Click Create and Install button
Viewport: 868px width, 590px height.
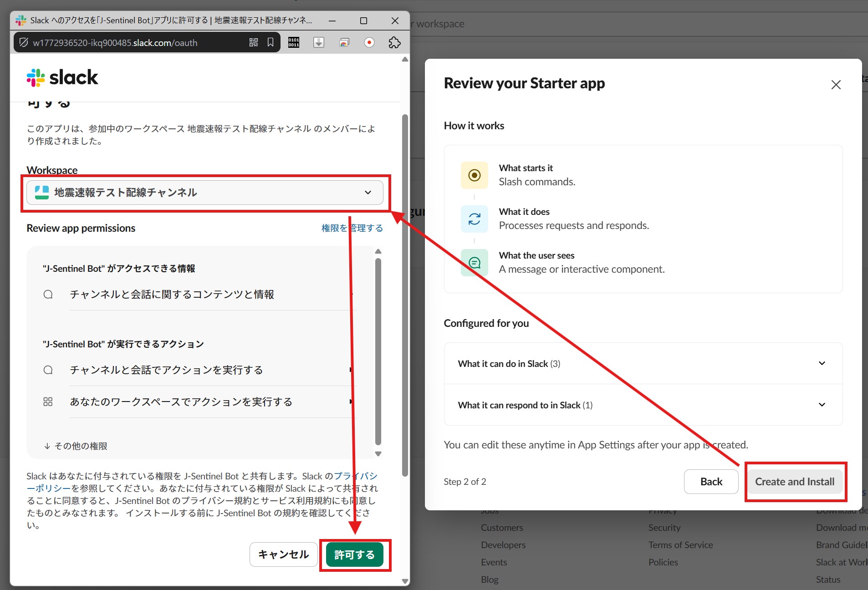[795, 482]
